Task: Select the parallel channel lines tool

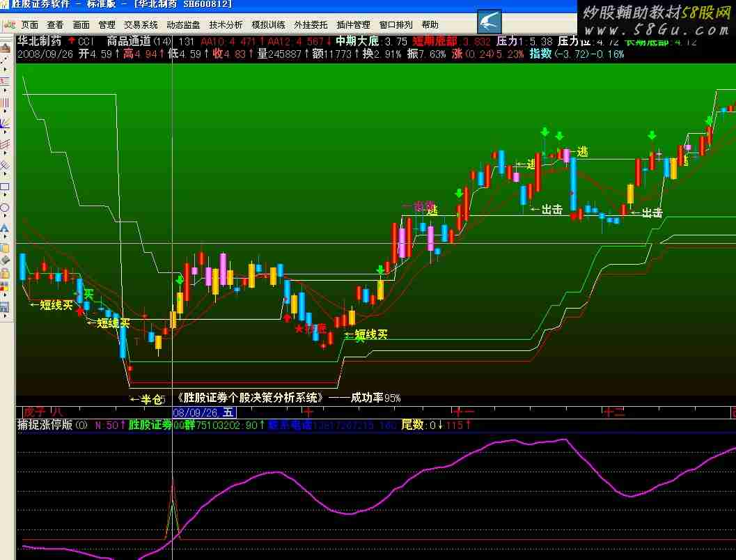Action: (x=5, y=143)
